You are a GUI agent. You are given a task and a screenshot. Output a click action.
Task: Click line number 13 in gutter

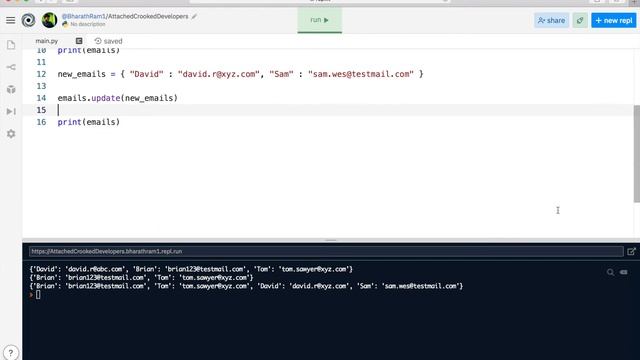pyautogui.click(x=41, y=86)
